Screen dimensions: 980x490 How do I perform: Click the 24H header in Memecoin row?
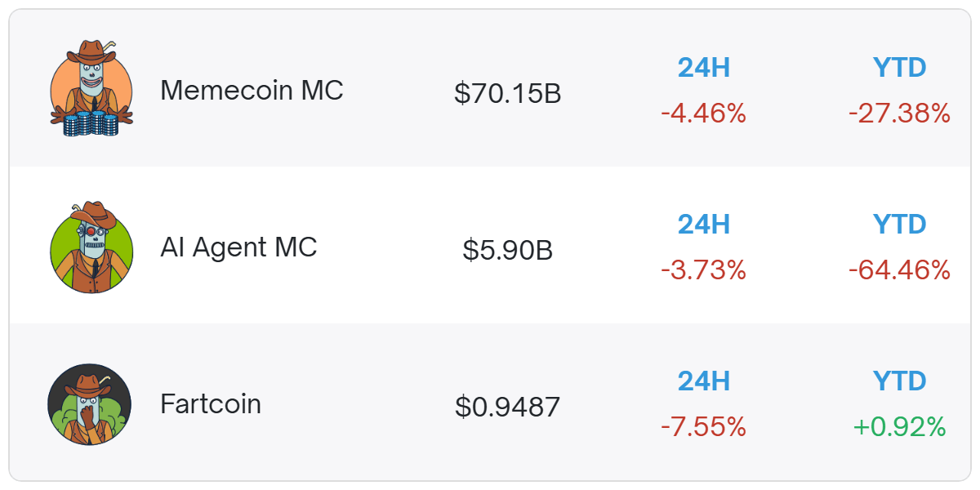[703, 68]
